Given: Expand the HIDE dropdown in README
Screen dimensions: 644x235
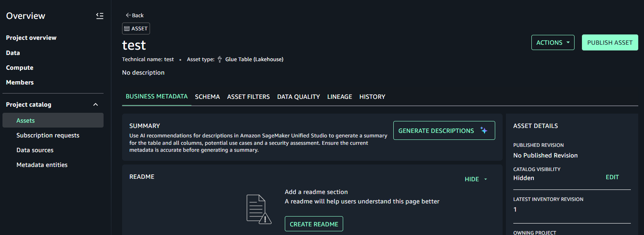Looking at the screenshot, I should [476, 179].
